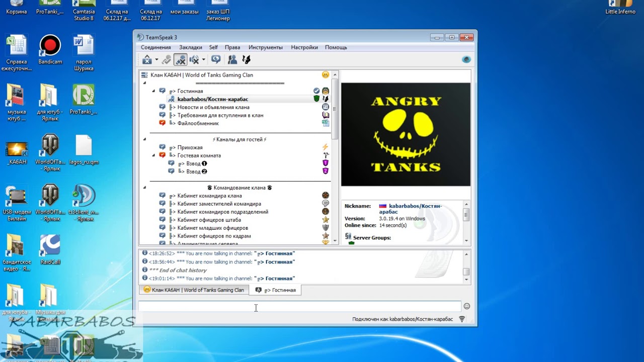Select the Новости и объявления клана channel

(213, 107)
